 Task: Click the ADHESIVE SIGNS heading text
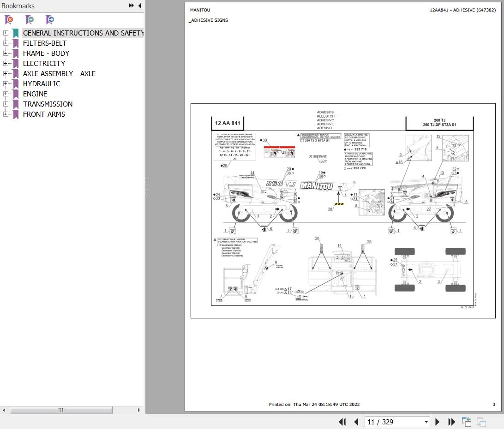(x=210, y=20)
